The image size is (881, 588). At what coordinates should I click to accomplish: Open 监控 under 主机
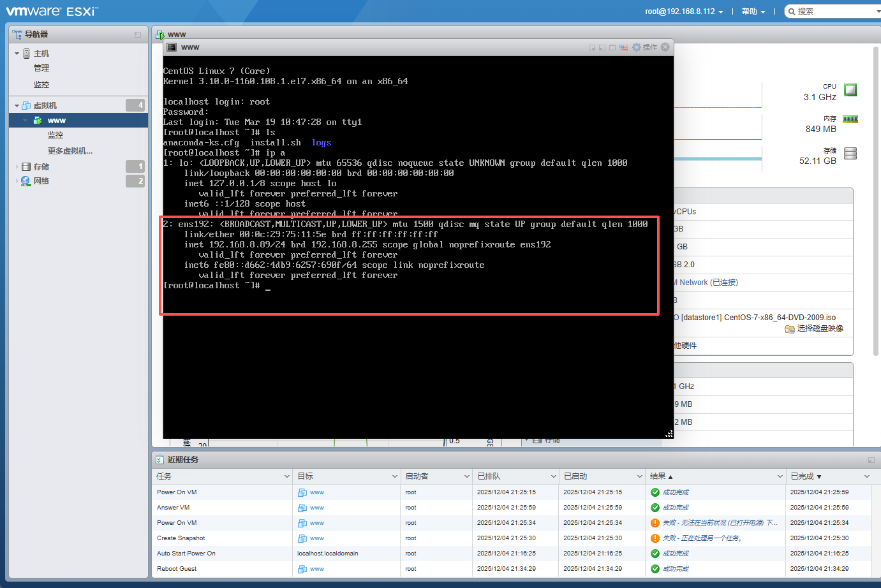click(x=41, y=85)
